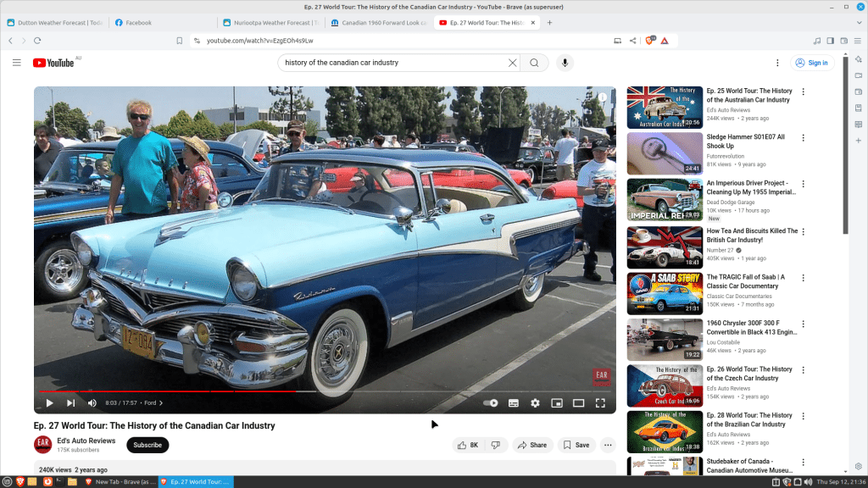Open the Ed's Auto Reviews channel link
This screenshot has height=488, width=868.
coord(86,440)
